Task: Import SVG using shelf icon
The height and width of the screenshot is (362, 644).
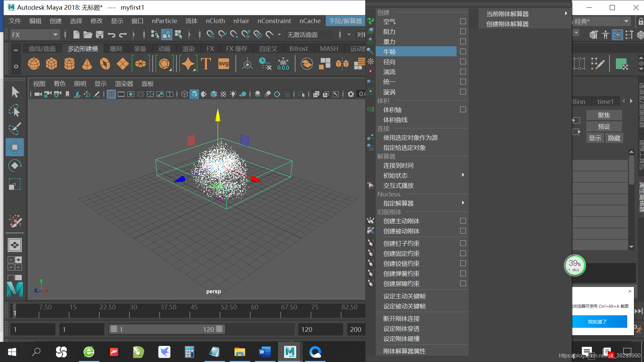Action: click(x=223, y=64)
